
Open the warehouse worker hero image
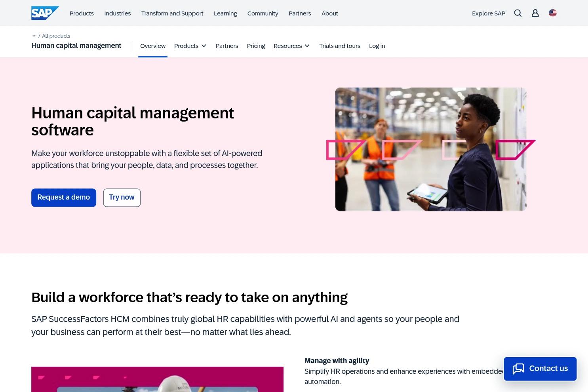[x=431, y=149]
